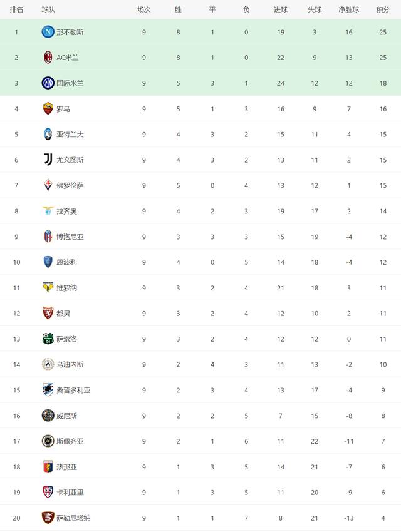
Task: Open the 博洛尼亚 team name link
Action: (70, 237)
